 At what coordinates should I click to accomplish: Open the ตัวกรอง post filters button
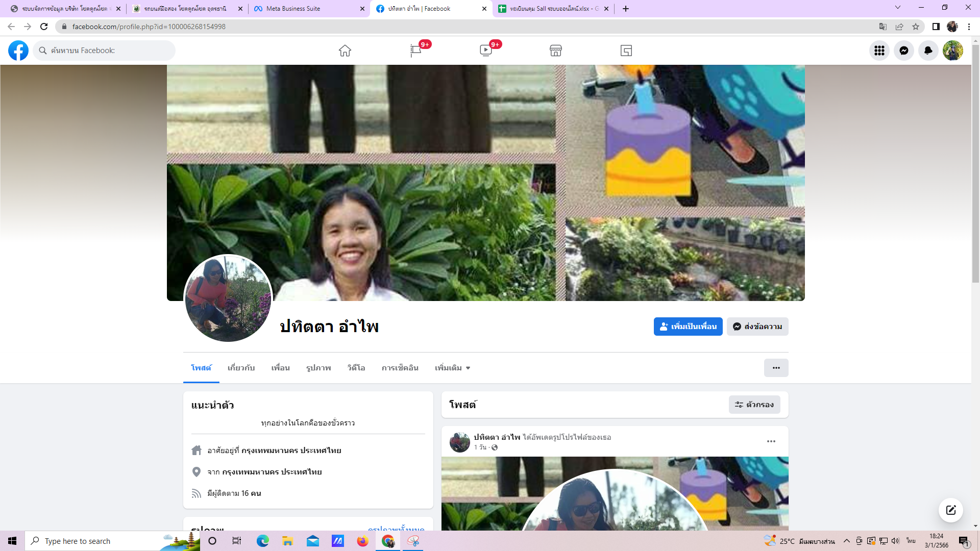point(754,405)
